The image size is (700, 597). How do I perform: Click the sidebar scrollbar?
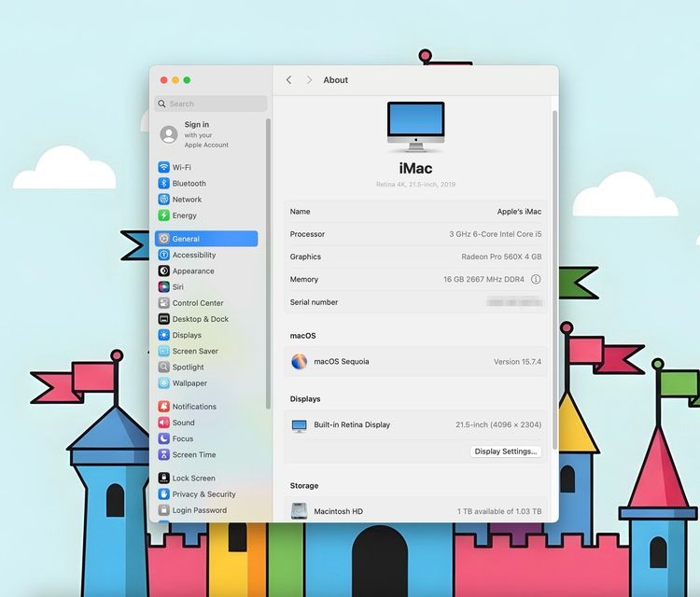268,263
